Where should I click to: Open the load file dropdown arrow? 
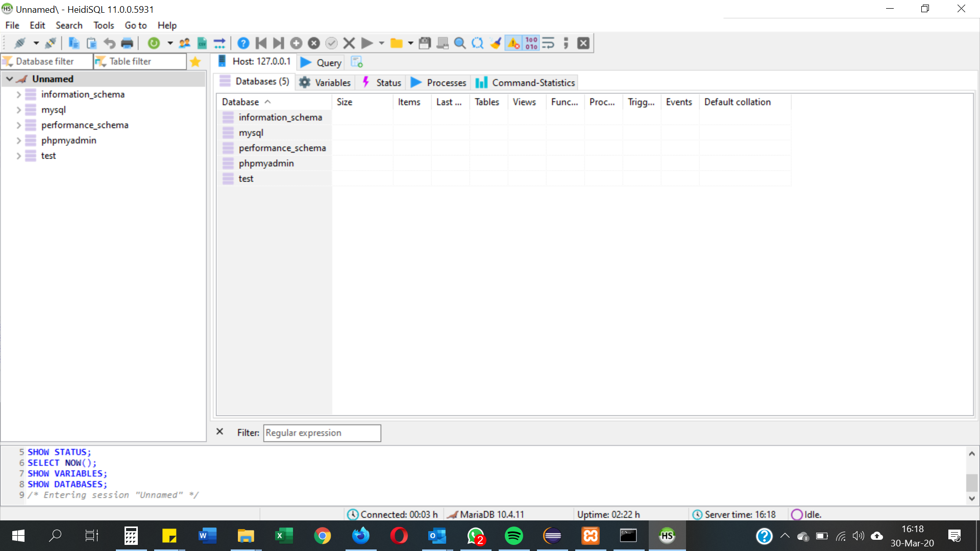click(x=410, y=43)
